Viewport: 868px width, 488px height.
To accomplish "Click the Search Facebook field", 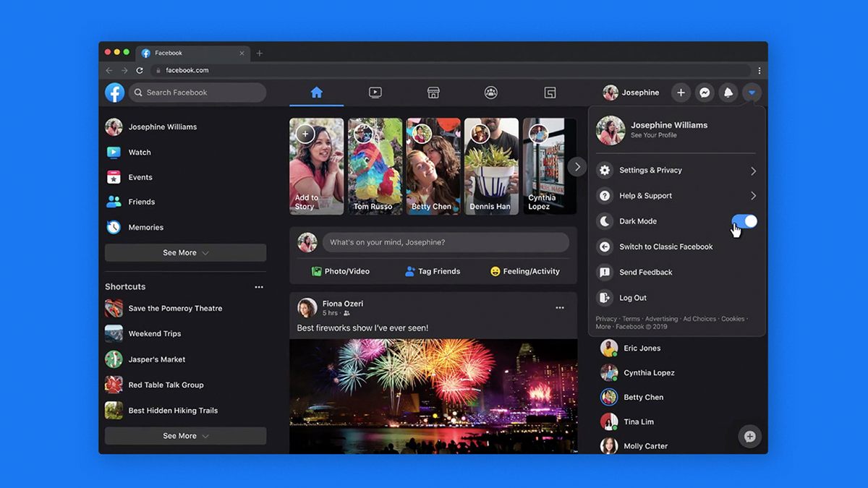I will (197, 93).
